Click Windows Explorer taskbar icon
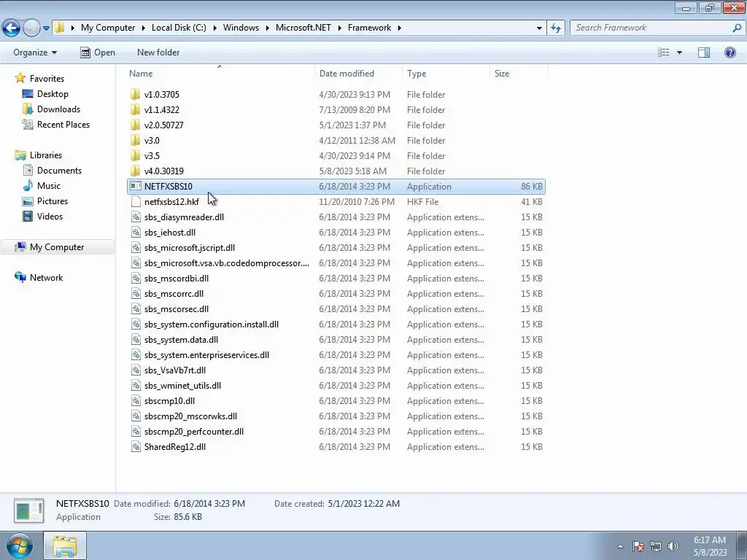 point(65,545)
